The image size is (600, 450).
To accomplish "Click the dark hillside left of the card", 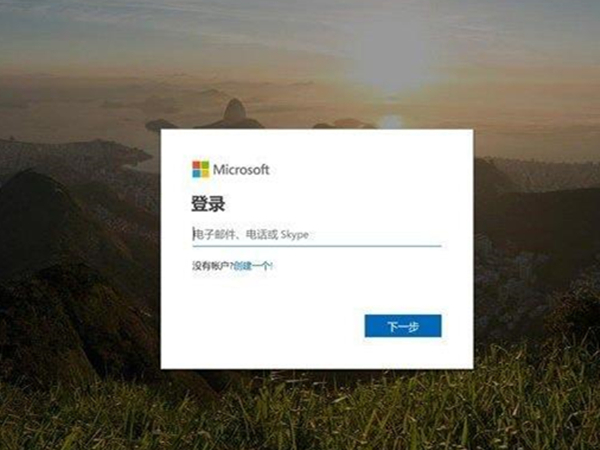I will pos(77,249).
